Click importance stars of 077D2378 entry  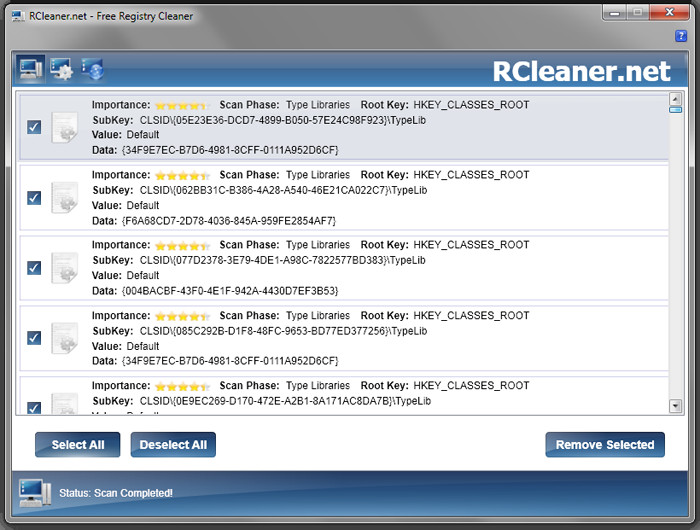182,246
